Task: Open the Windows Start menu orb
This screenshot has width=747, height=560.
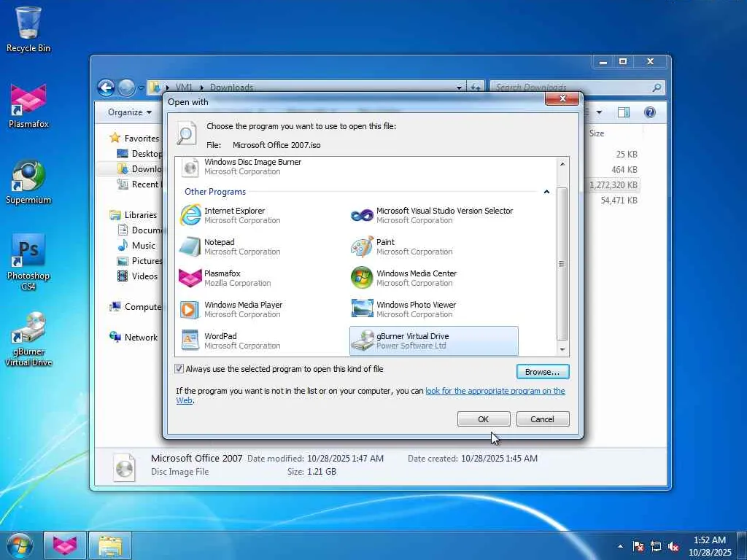Action: (x=19, y=545)
